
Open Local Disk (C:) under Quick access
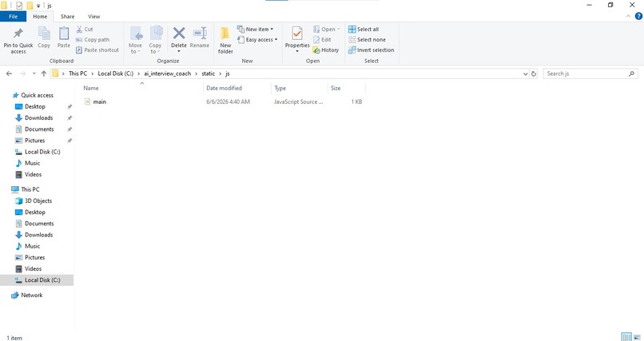[x=42, y=152]
